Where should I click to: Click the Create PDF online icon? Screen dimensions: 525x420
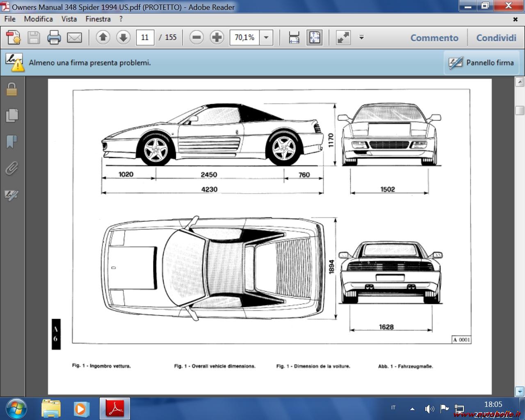tap(14, 38)
